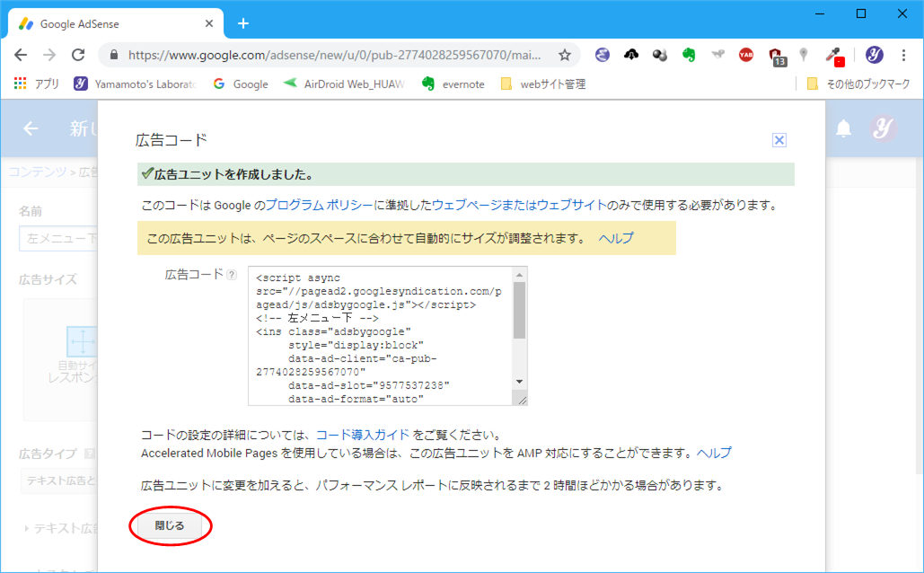Screen dimensions: 924x573
Task: Open the コード導入ガイド link
Action: [363, 435]
